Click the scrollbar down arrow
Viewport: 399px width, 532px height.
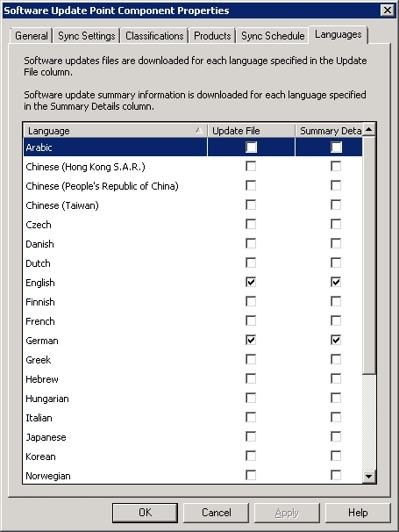tap(369, 477)
